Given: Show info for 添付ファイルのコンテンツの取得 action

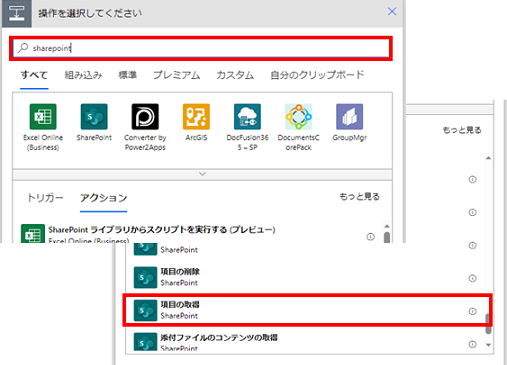Looking at the screenshot, I should (x=472, y=344).
